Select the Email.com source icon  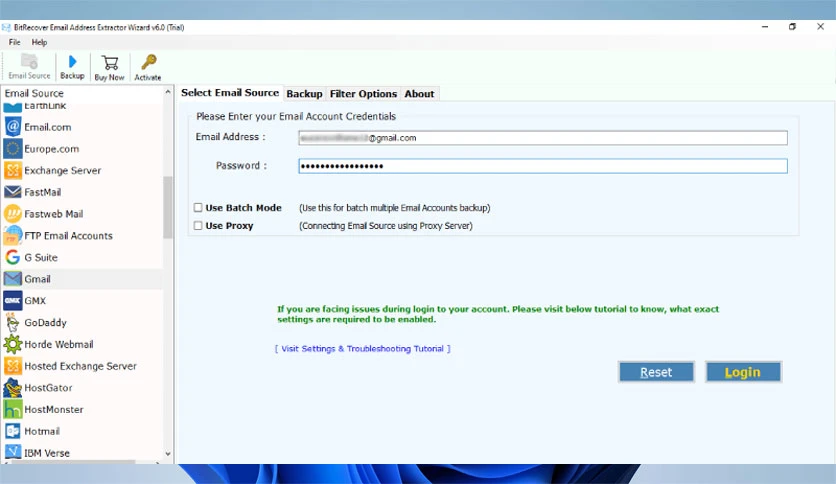click(13, 127)
